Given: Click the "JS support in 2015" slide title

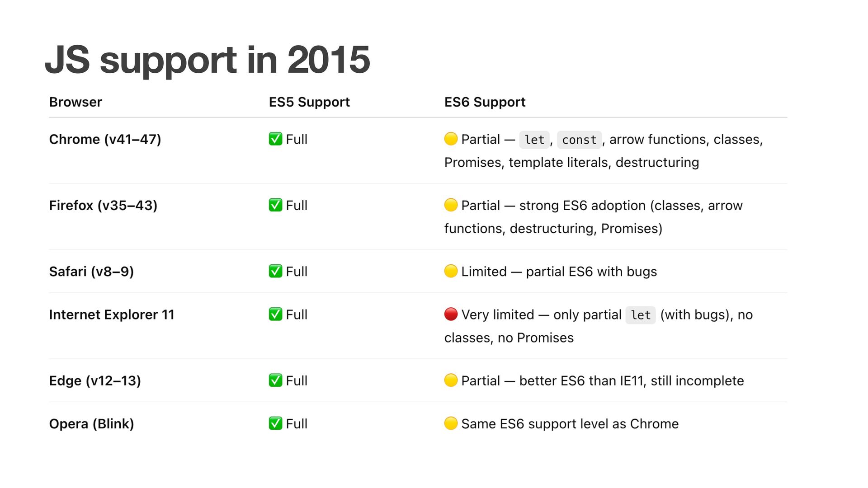Looking at the screenshot, I should [x=208, y=59].
